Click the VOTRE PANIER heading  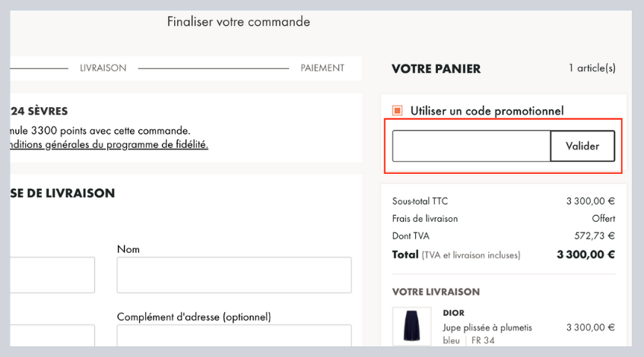436,69
